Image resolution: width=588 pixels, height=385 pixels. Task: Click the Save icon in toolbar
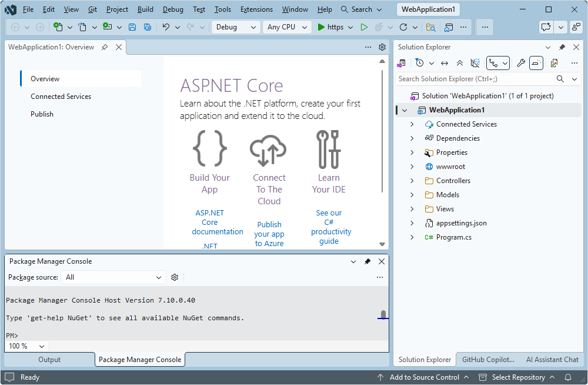click(x=132, y=26)
